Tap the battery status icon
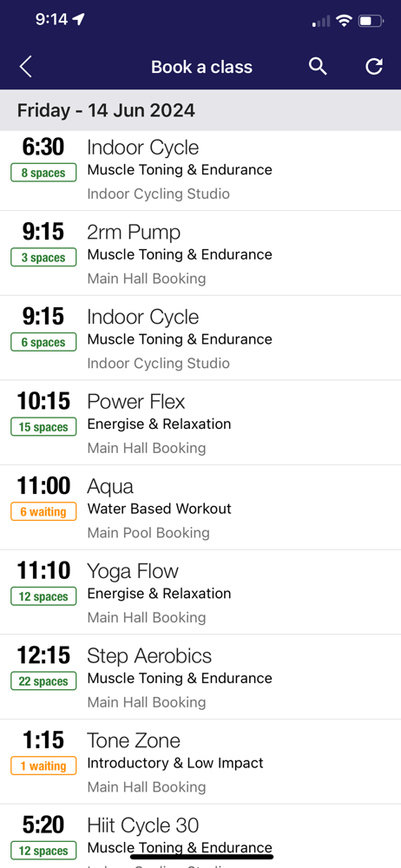401x868 pixels. coord(371,21)
